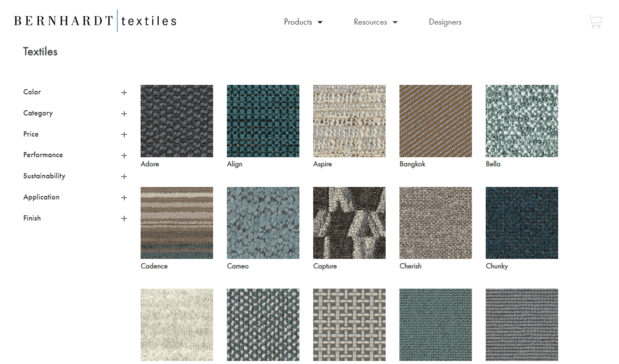Expand the Sustainability filter plus icon
Screen dimensions: 619x364
(x=124, y=177)
